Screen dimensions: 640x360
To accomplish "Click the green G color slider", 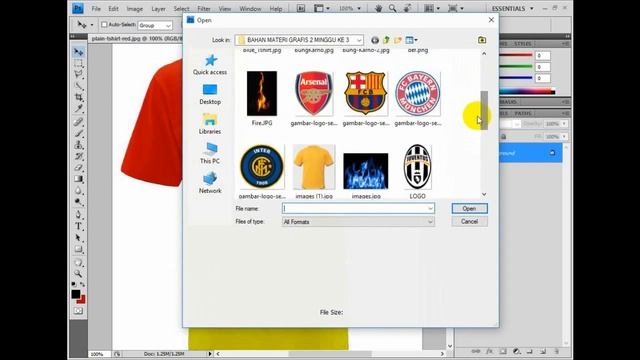I will click(x=516, y=67).
